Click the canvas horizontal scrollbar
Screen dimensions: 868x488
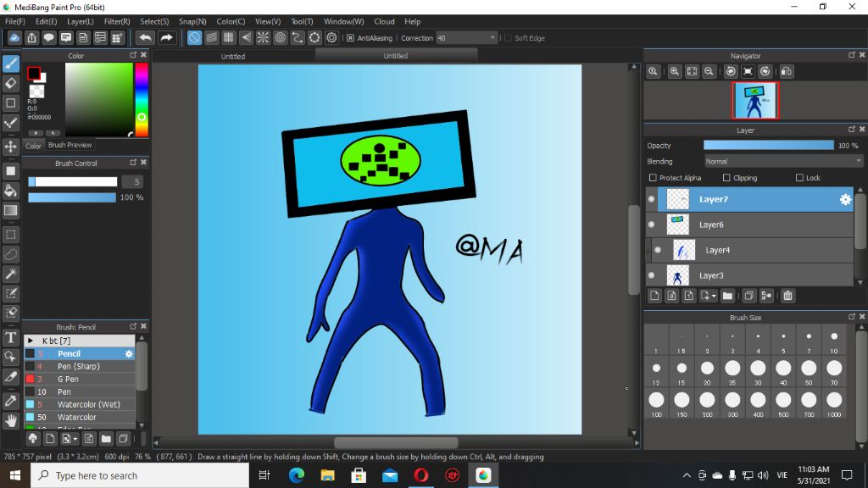tap(396, 442)
